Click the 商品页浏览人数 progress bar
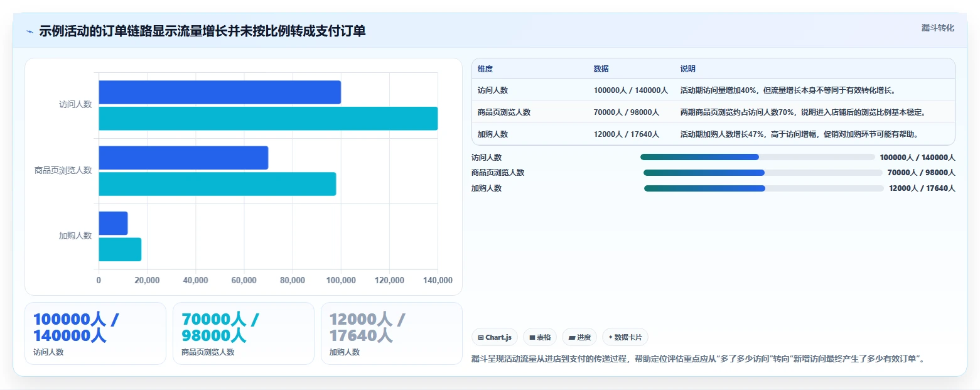 [x=763, y=173]
